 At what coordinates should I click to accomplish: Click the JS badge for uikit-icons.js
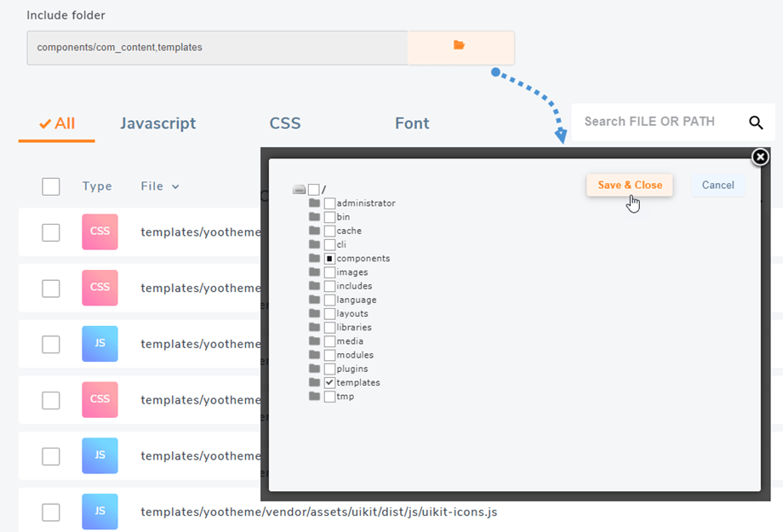100,512
